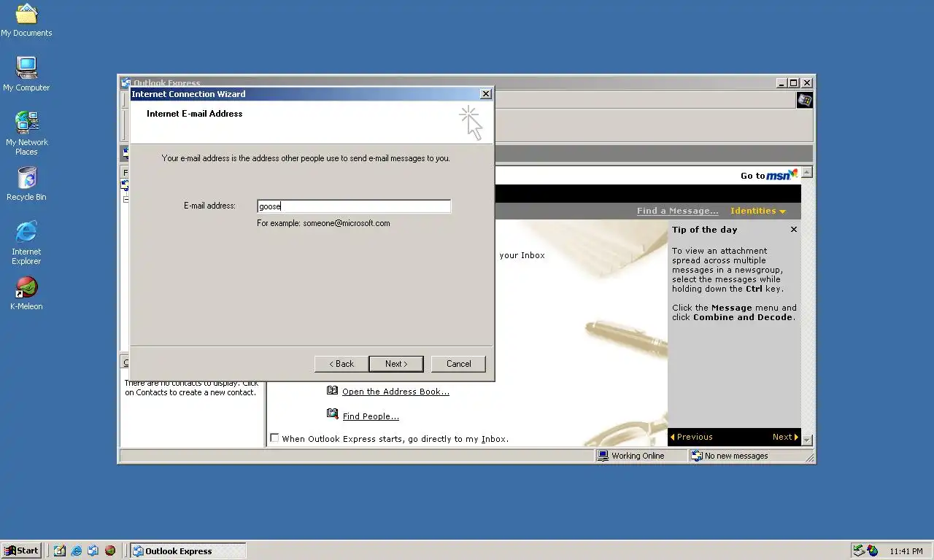Click Outlook Express scrollbar down arrow

pyautogui.click(x=807, y=440)
